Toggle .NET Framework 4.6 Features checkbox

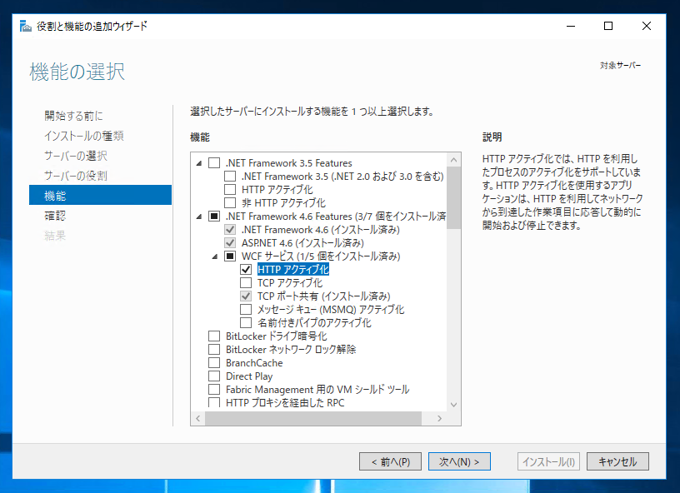(x=214, y=216)
